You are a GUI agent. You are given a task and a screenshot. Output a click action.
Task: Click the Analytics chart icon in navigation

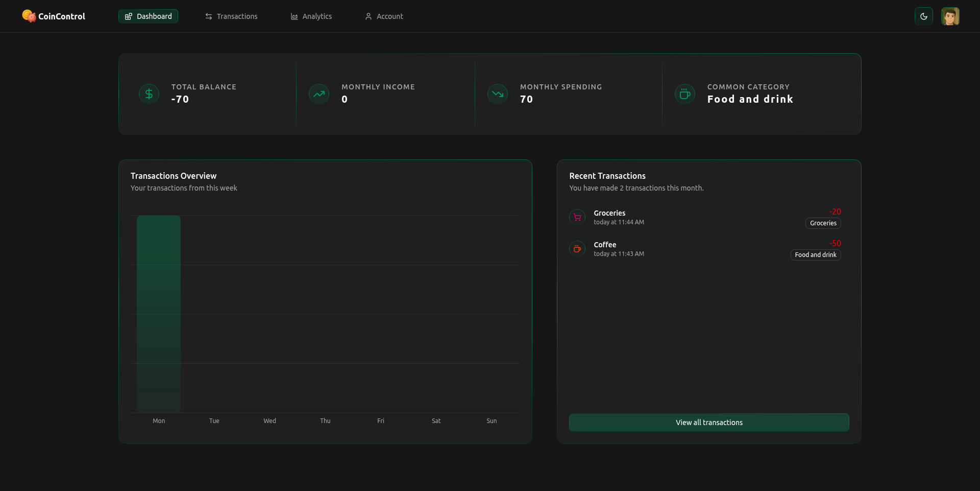click(x=294, y=16)
